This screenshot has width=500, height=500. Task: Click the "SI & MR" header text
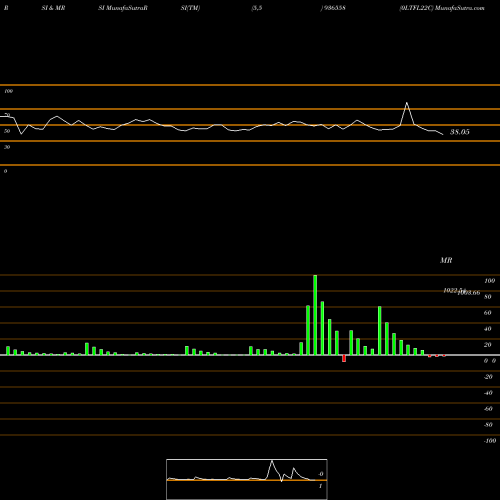click(53, 8)
